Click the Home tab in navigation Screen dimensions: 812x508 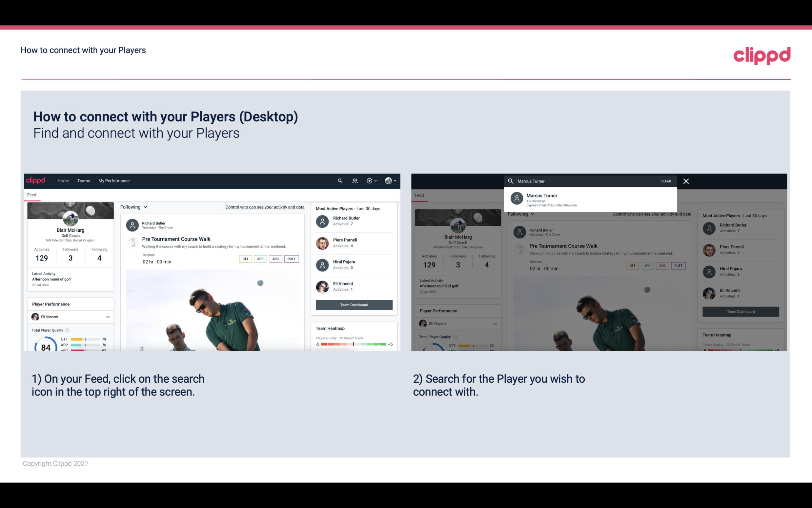coord(63,181)
